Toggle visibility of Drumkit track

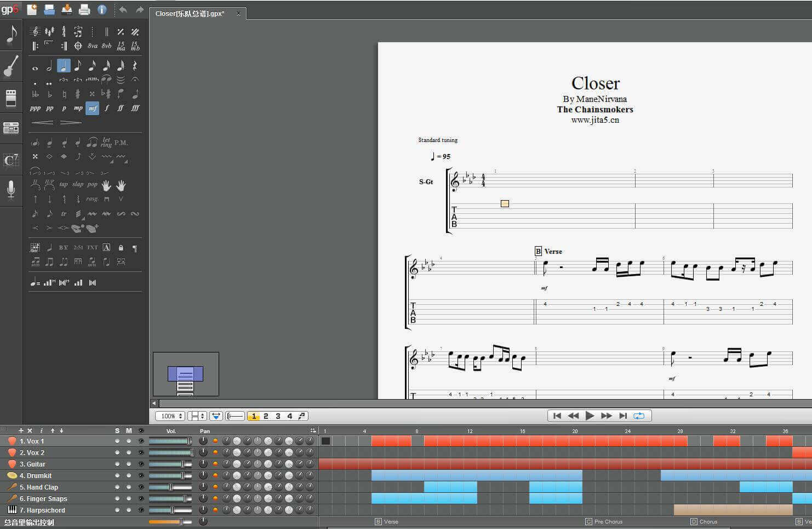pos(141,475)
